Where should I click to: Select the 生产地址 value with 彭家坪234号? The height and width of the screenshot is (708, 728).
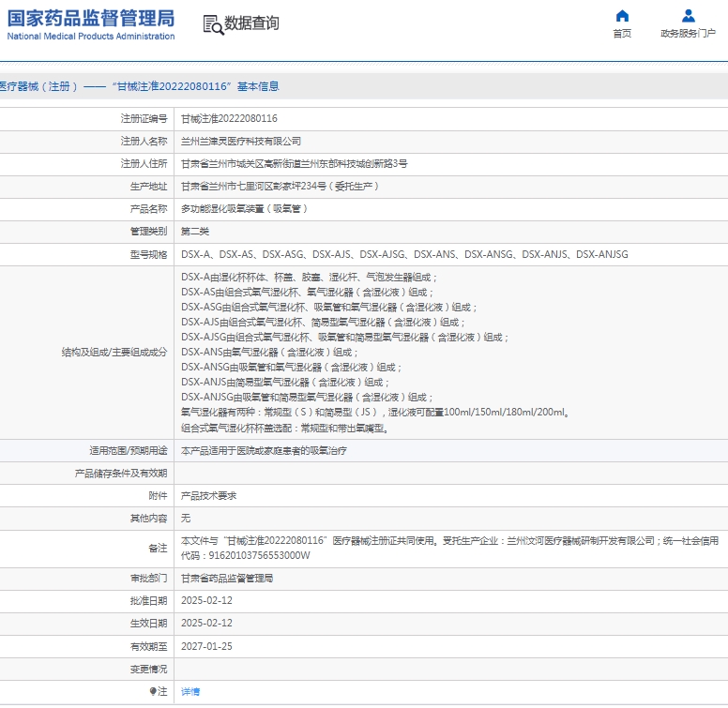pyautogui.click(x=280, y=186)
